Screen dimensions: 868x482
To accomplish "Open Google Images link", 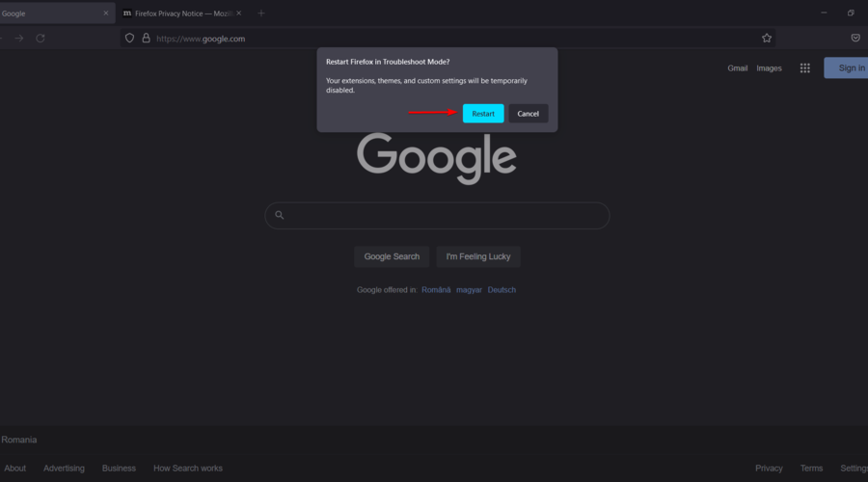I will [769, 68].
